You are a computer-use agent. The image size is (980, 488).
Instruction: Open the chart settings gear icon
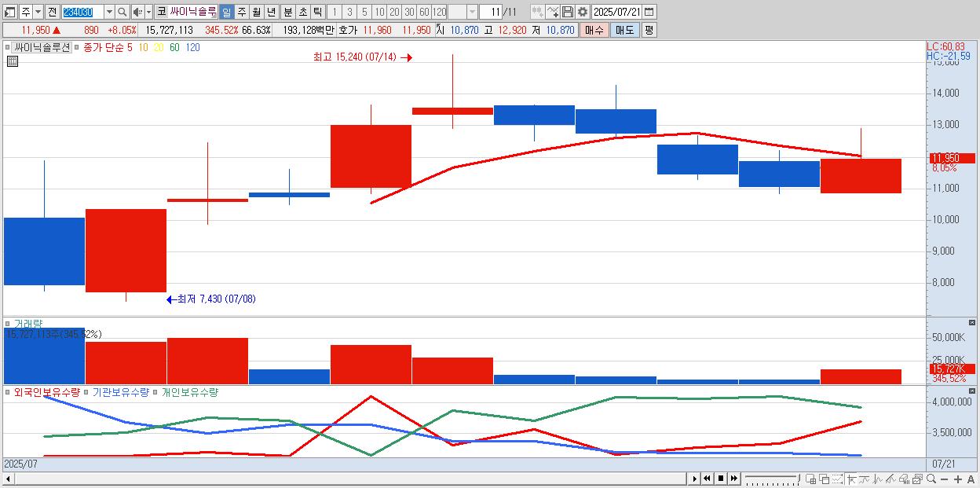pyautogui.click(x=582, y=12)
